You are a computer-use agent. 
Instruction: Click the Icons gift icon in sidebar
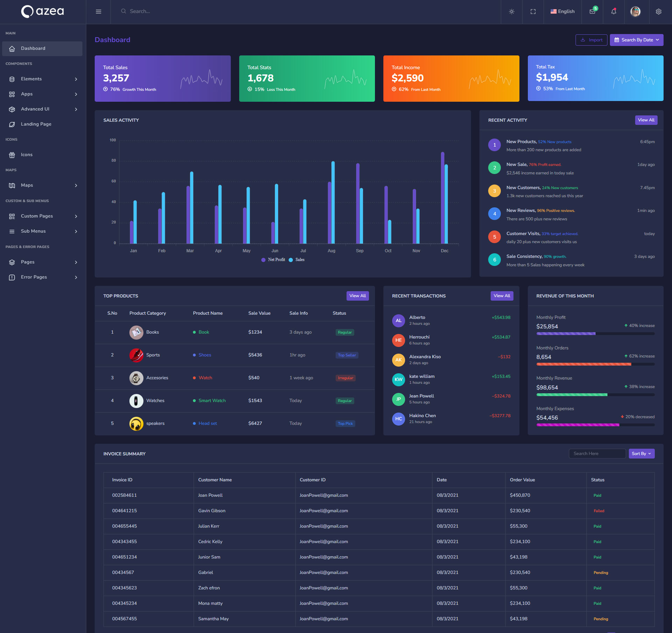coord(12,155)
